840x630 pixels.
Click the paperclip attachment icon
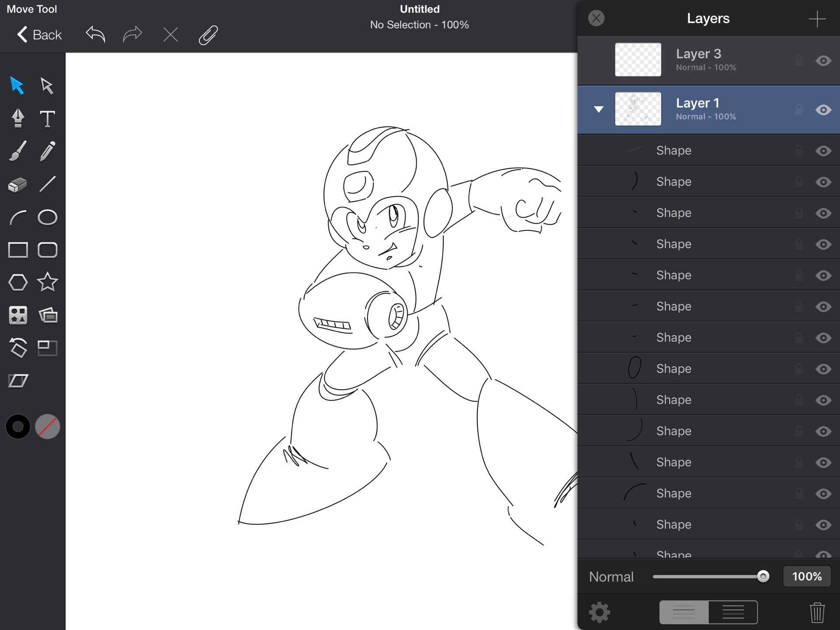(x=208, y=35)
